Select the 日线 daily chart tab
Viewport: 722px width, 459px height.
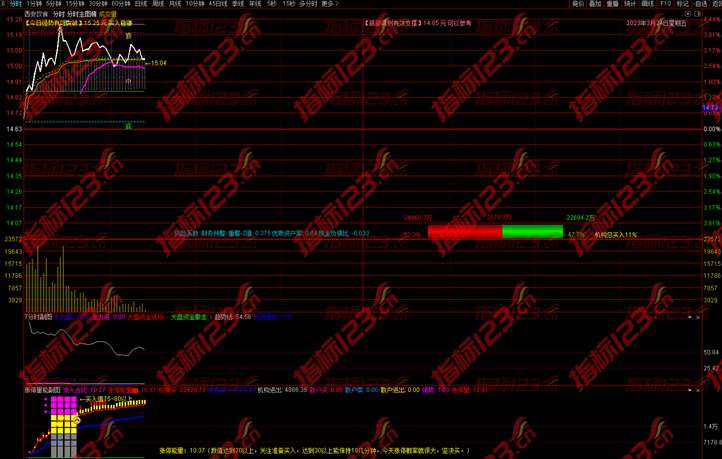[140, 4]
